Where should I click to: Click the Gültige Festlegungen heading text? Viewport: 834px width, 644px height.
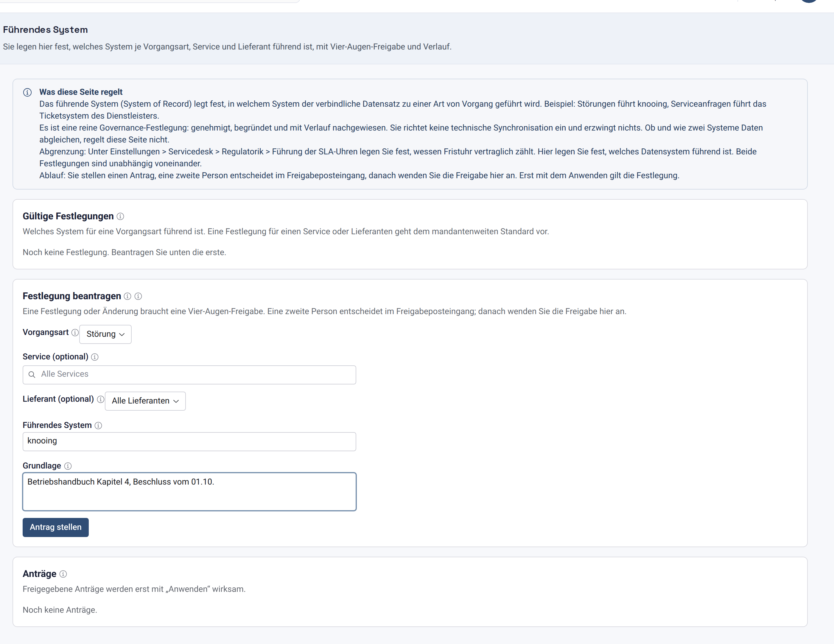[68, 217]
